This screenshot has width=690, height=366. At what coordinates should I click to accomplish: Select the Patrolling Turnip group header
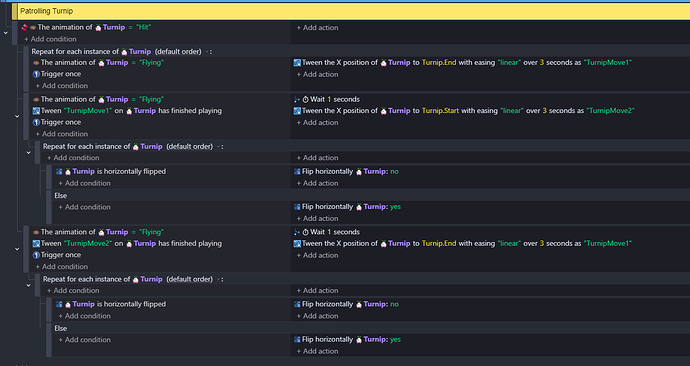click(x=351, y=11)
